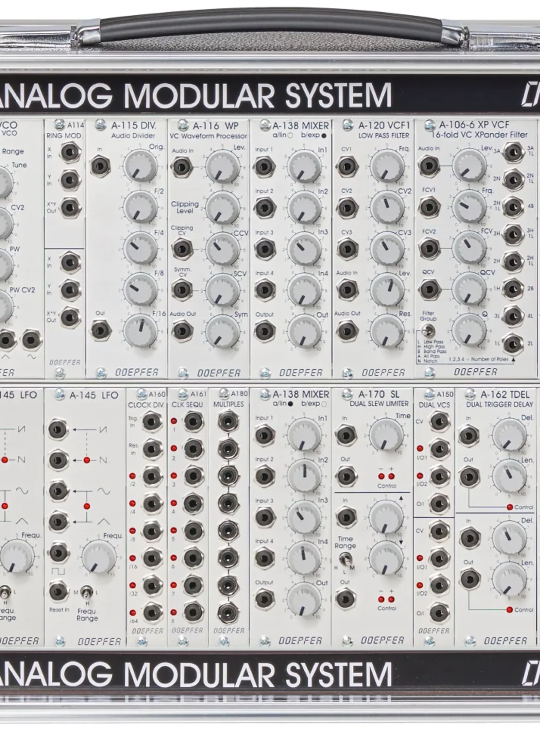Screen dimensions: 540x756
Task: Adjust the Out knob on the top-row A-138 MIXER
Action: [305, 331]
